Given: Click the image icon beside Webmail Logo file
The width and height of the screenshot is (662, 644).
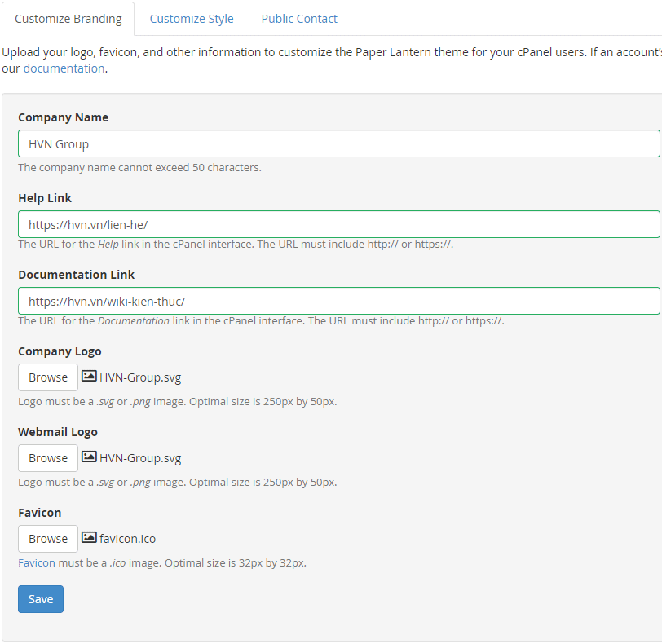Looking at the screenshot, I should click(89, 457).
